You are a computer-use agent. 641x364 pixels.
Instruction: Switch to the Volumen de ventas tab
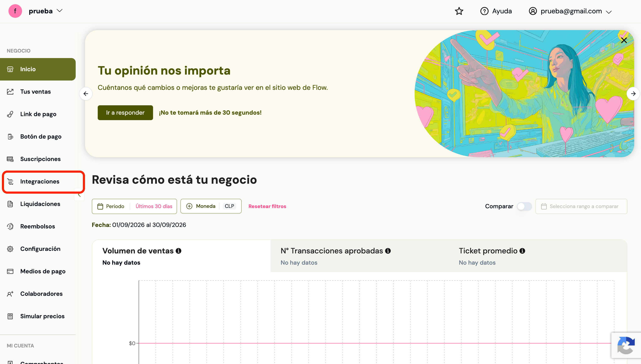pos(181,256)
